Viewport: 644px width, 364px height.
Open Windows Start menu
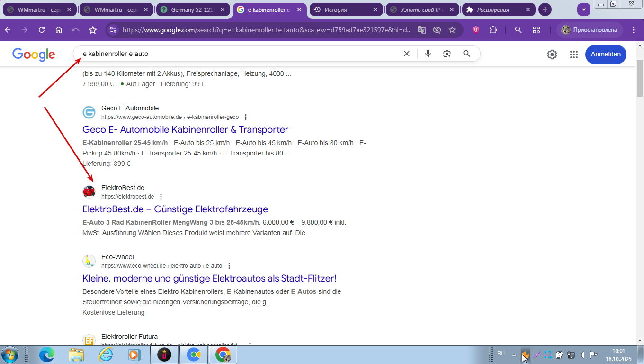[x=10, y=355]
